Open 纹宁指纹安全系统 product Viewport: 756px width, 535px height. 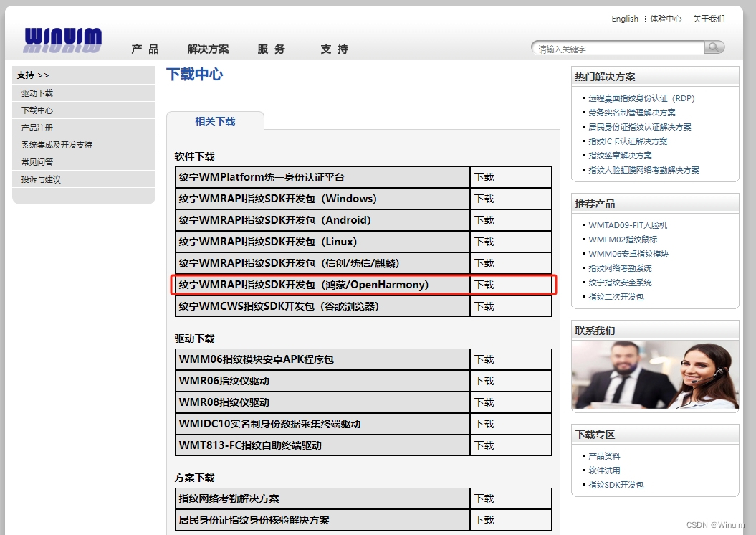620,283
